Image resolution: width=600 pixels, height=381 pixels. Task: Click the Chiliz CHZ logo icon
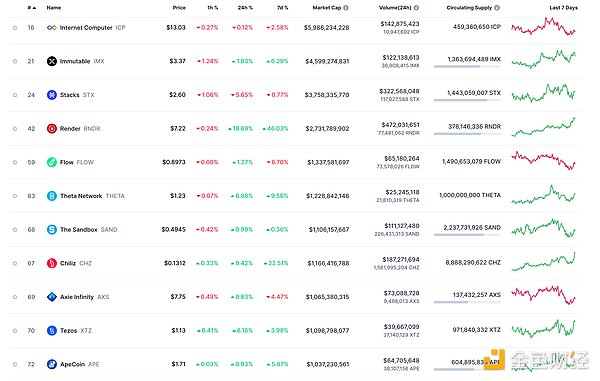tap(52, 263)
